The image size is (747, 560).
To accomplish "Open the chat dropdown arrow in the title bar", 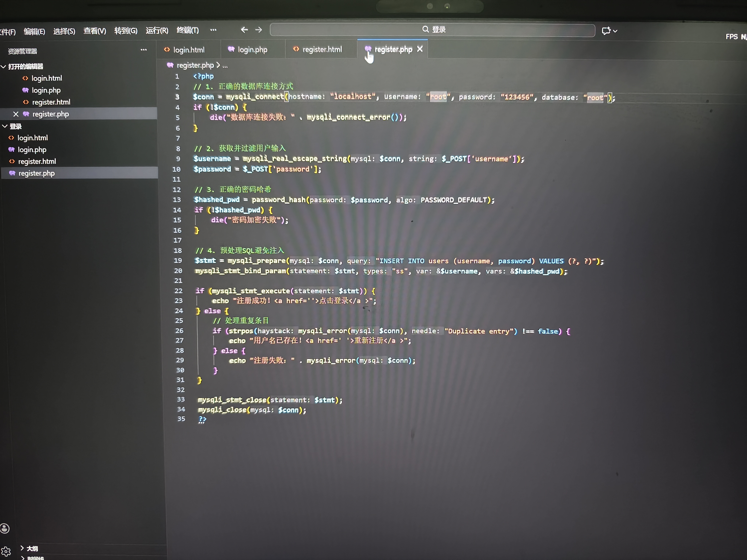I will [615, 31].
